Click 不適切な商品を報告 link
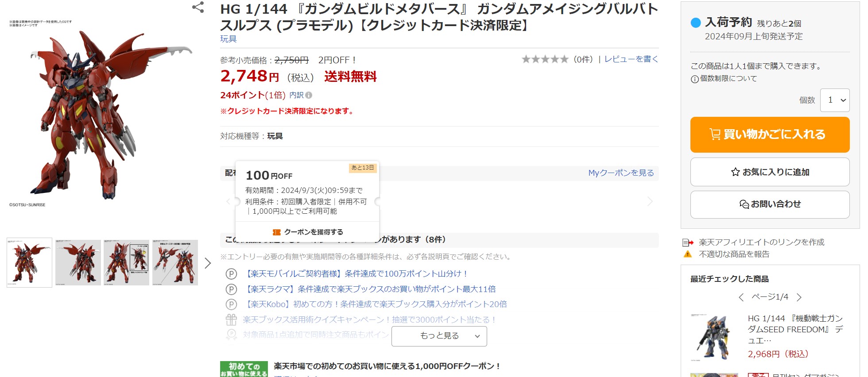The height and width of the screenshot is (377, 868). (734, 254)
